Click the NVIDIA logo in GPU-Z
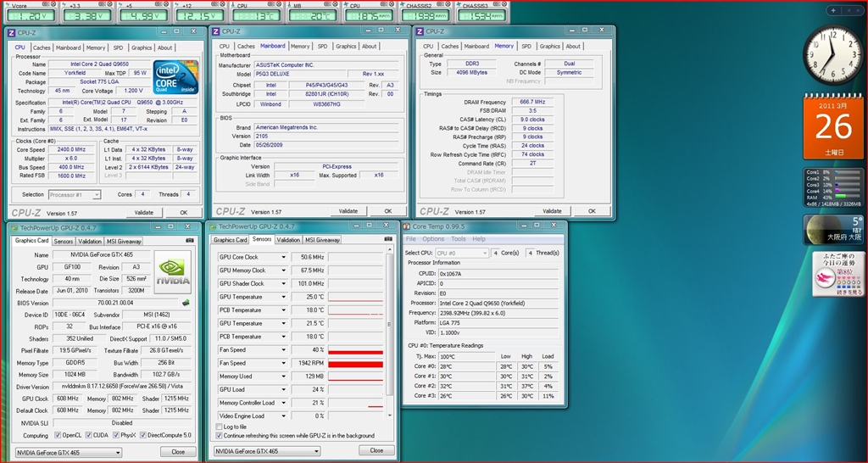The image size is (868, 463). pos(172,276)
